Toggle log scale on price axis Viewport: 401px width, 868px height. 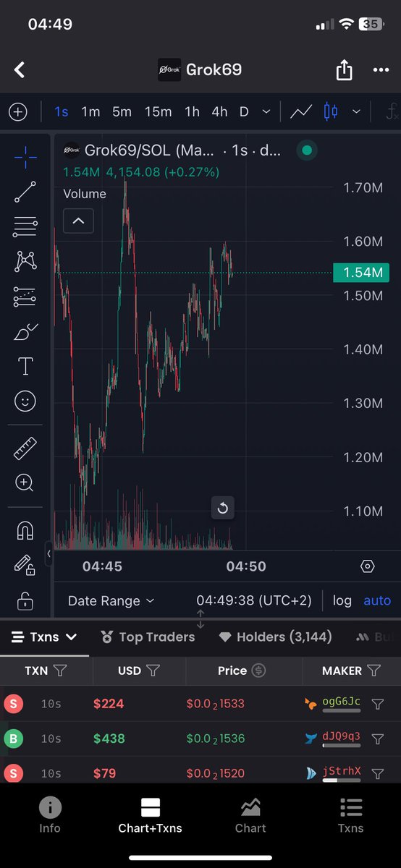tap(342, 600)
